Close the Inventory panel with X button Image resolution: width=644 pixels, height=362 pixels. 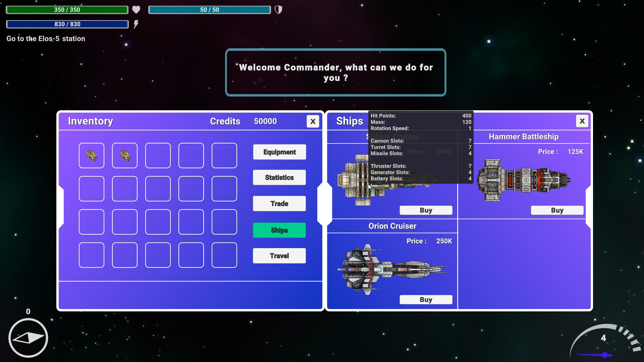click(x=313, y=121)
